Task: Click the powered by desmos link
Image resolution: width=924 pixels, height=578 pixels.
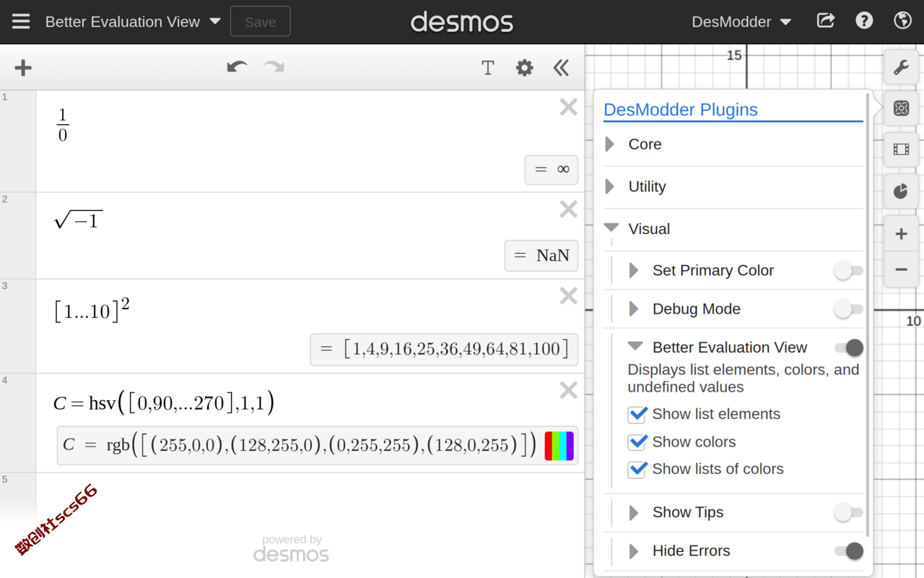Action: coord(292,549)
